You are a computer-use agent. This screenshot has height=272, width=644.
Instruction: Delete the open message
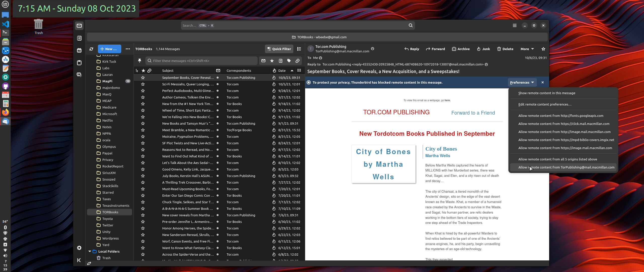pos(505,49)
